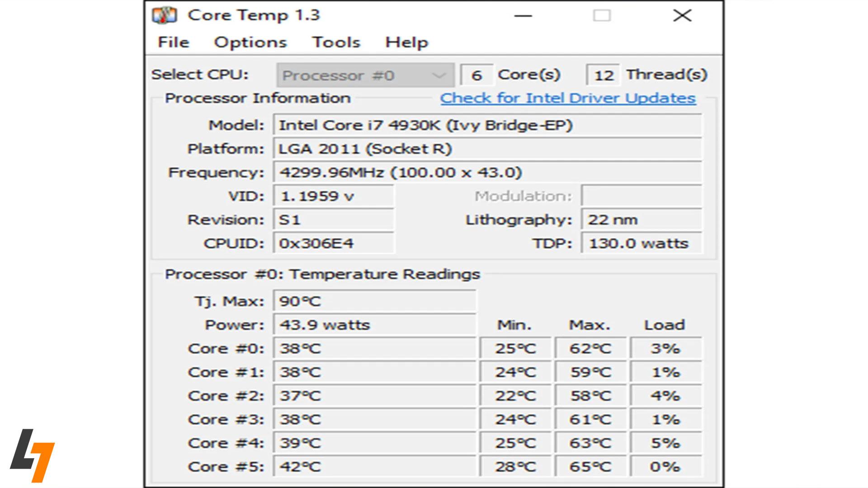Click the TDP watts field
868x488 pixels.
tap(641, 243)
